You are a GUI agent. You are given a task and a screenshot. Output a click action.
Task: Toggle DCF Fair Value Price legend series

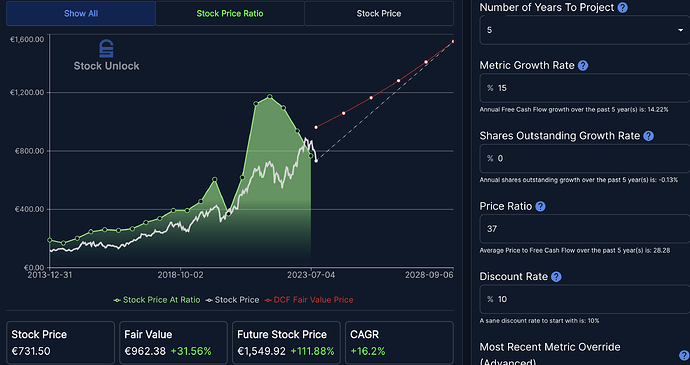click(x=309, y=300)
